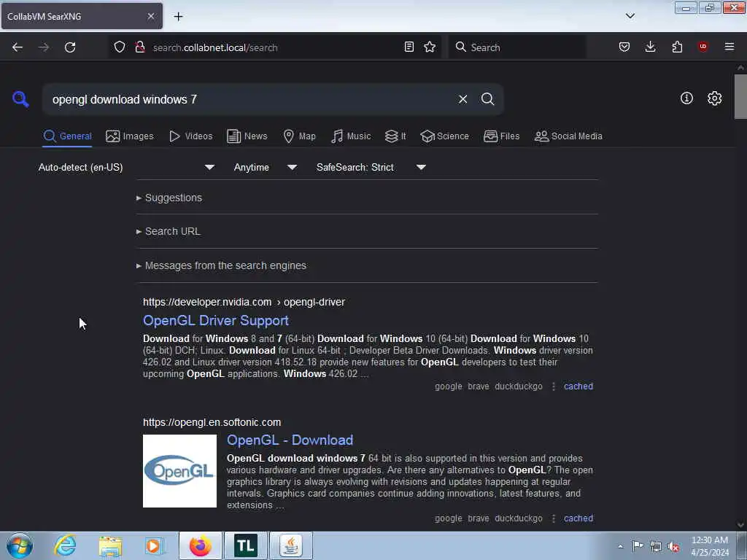
Task: Show hidden tray icons arrow
Action: (620, 546)
